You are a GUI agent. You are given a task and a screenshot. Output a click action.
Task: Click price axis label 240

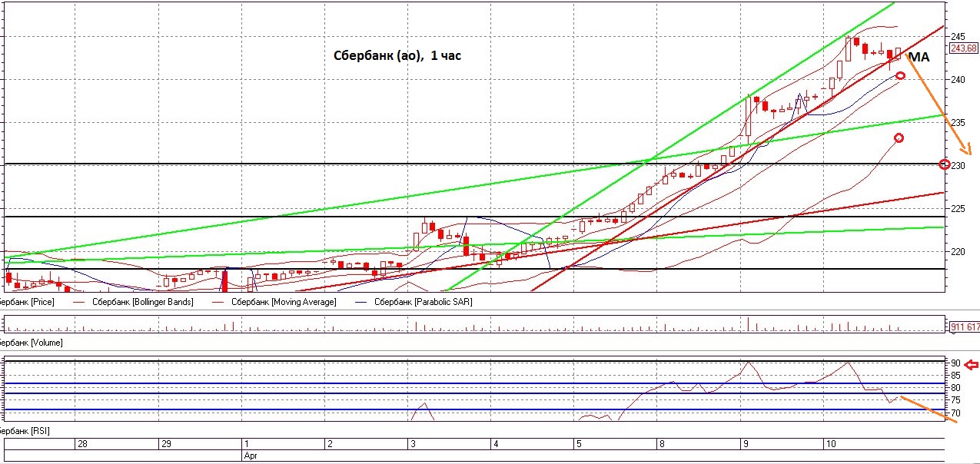tap(958, 79)
